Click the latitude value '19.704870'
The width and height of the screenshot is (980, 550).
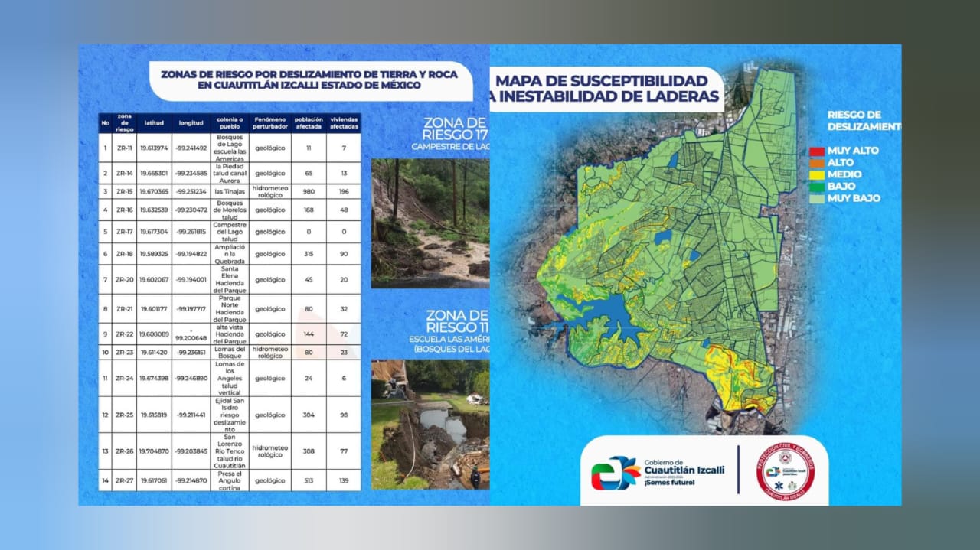pos(154,451)
